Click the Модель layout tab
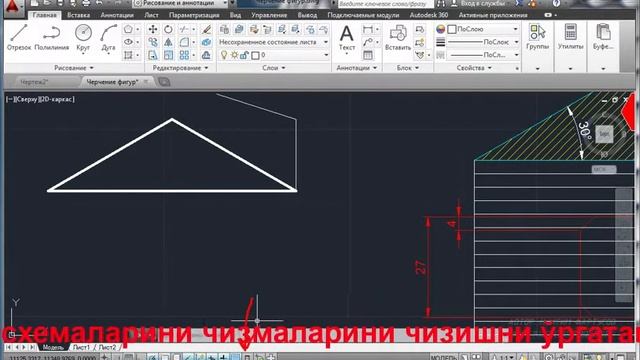This screenshot has height=360, width=640. point(53,347)
